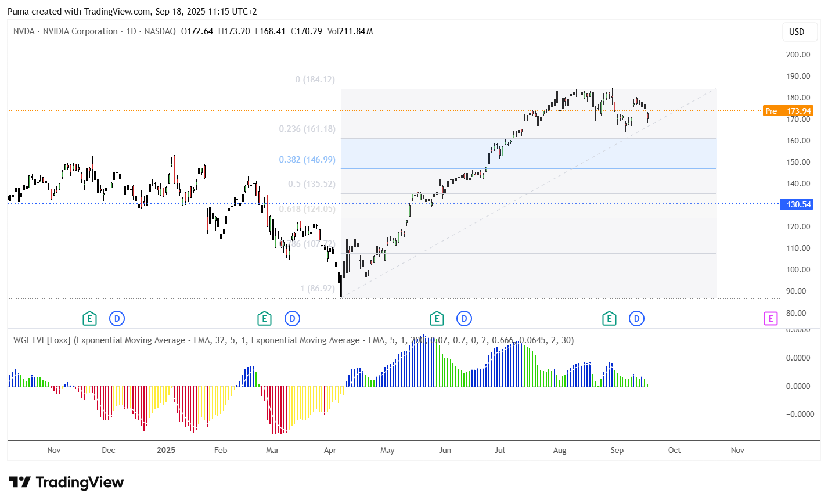Open the blue dividend marker in early December

pyautogui.click(x=117, y=318)
